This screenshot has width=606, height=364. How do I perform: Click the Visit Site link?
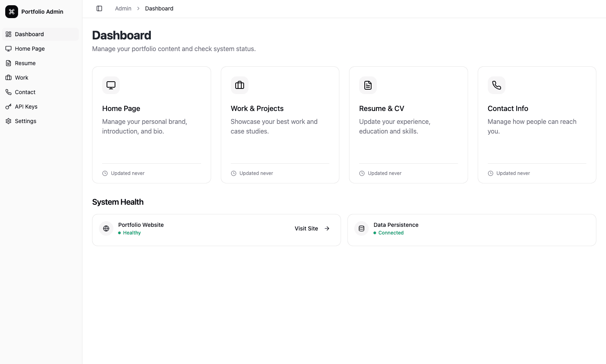[x=306, y=228]
